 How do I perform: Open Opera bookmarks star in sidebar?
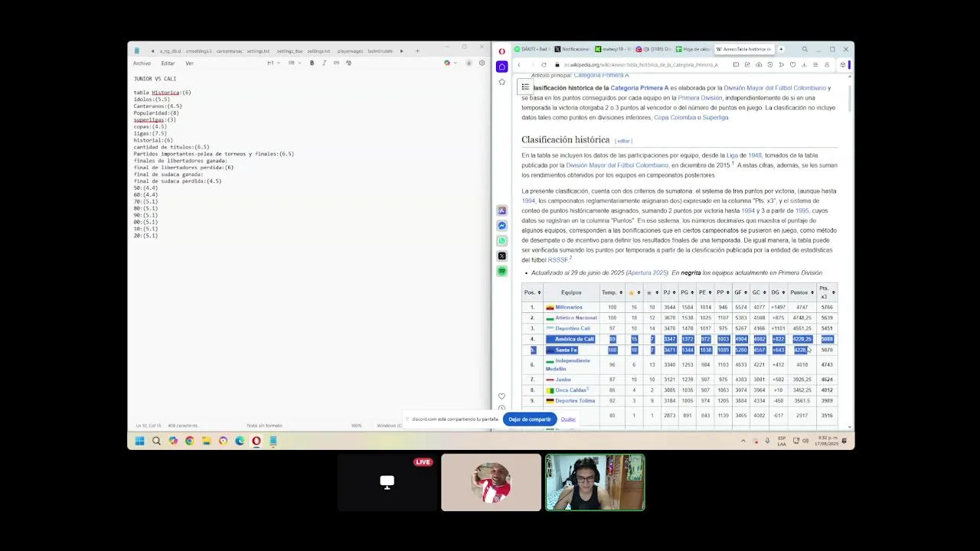[501, 82]
